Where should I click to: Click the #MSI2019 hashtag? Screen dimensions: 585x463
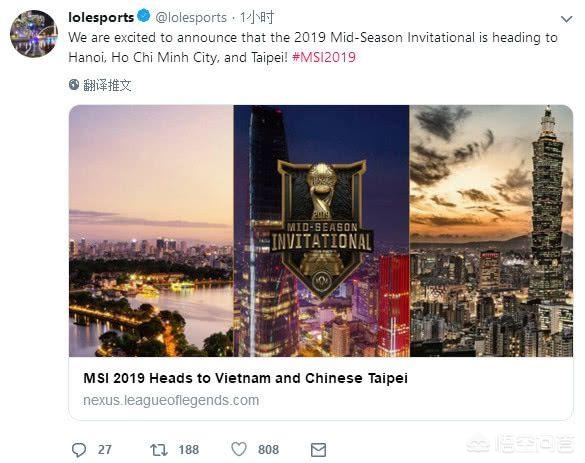click(x=324, y=57)
